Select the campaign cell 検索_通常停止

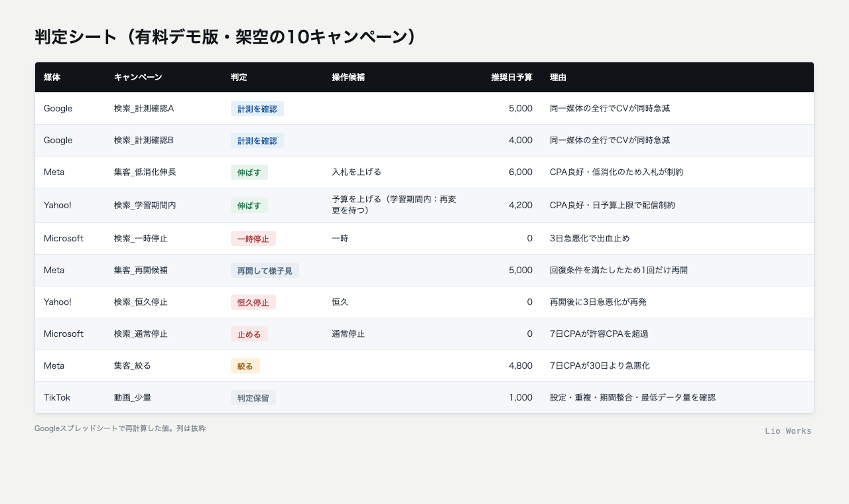(141, 334)
